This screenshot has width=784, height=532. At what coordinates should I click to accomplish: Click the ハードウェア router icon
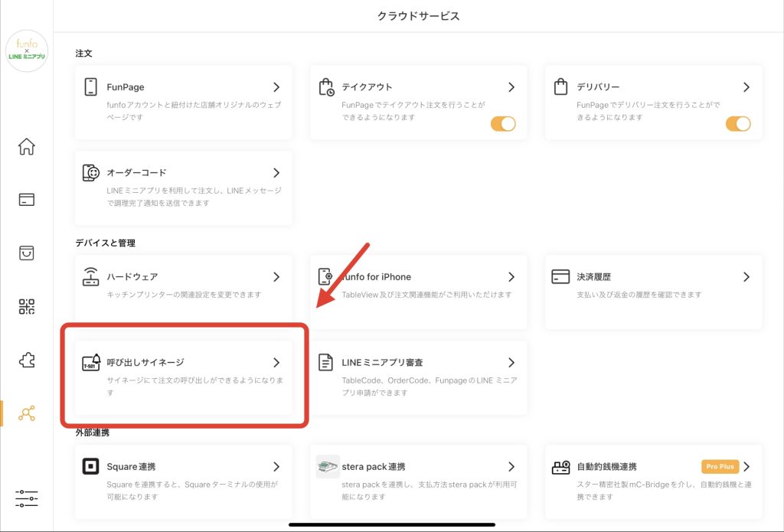pyautogui.click(x=90, y=276)
